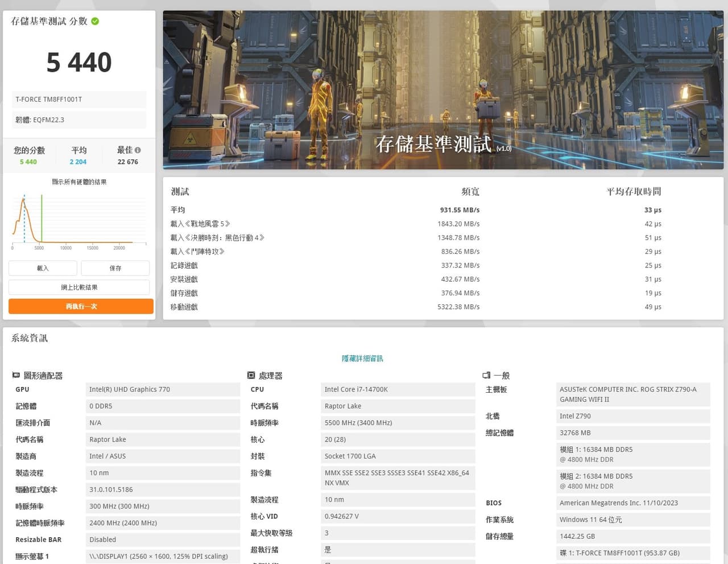Click the 一般 section icon
Viewport: 728px width, 564px height.
[486, 376]
